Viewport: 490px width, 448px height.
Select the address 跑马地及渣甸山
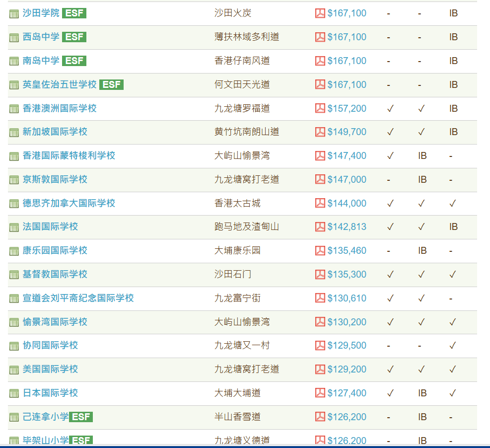247,226
